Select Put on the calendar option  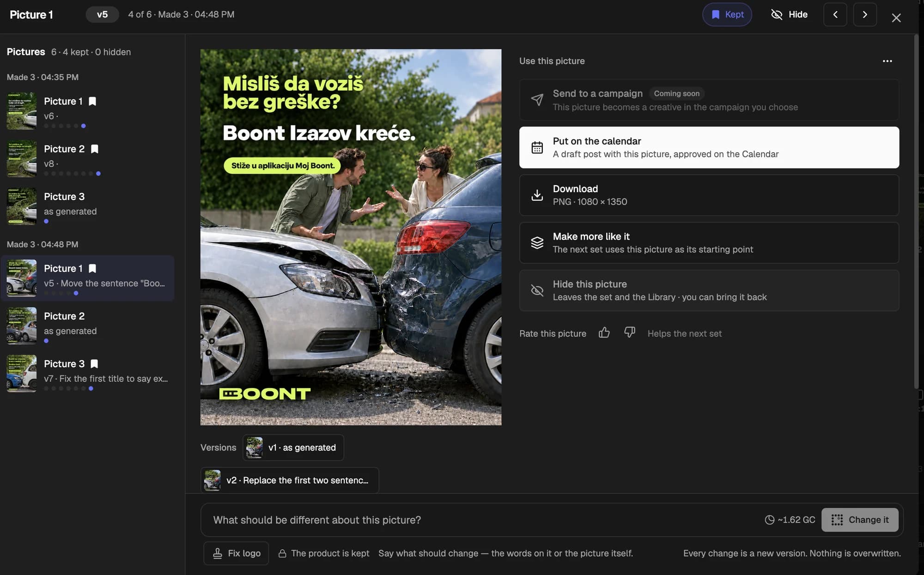tap(709, 147)
